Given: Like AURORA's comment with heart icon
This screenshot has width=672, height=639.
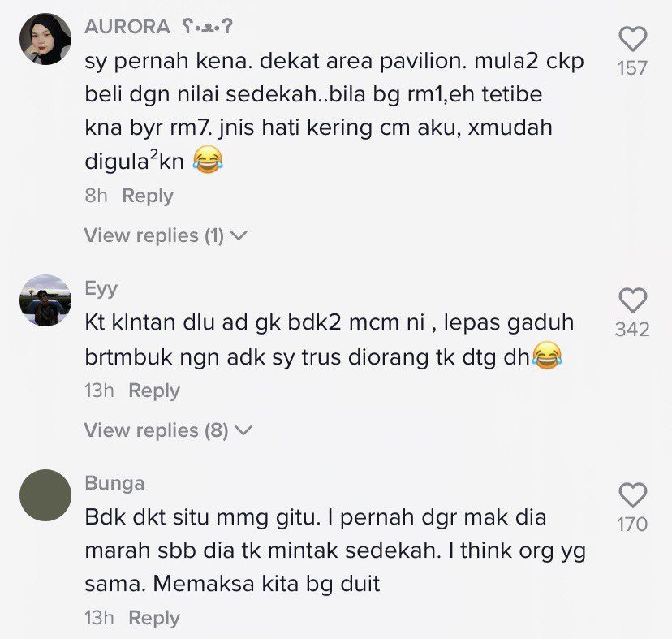Looking at the screenshot, I should (x=632, y=39).
